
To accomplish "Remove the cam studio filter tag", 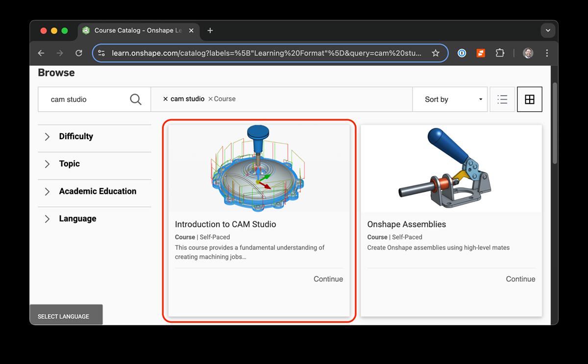I will pyautogui.click(x=165, y=99).
